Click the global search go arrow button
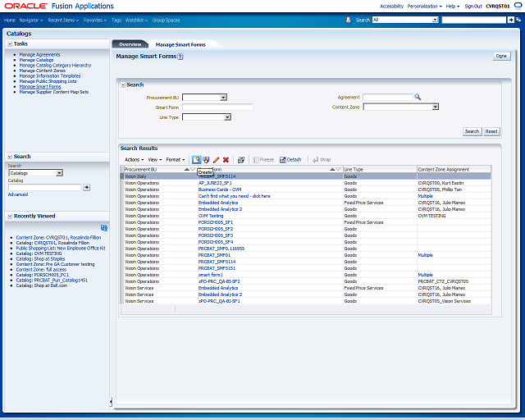 pos(511,20)
